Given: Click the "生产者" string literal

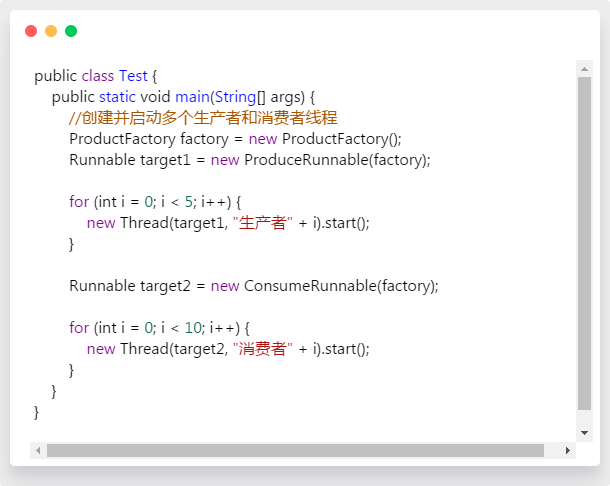Looking at the screenshot, I should 263,223.
